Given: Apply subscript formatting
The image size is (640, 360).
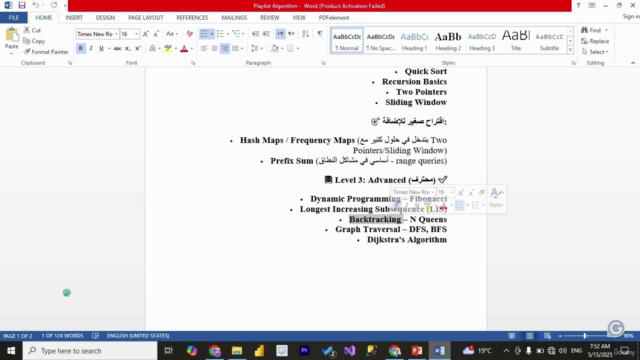Looking at the screenshot, I should 128,49.
